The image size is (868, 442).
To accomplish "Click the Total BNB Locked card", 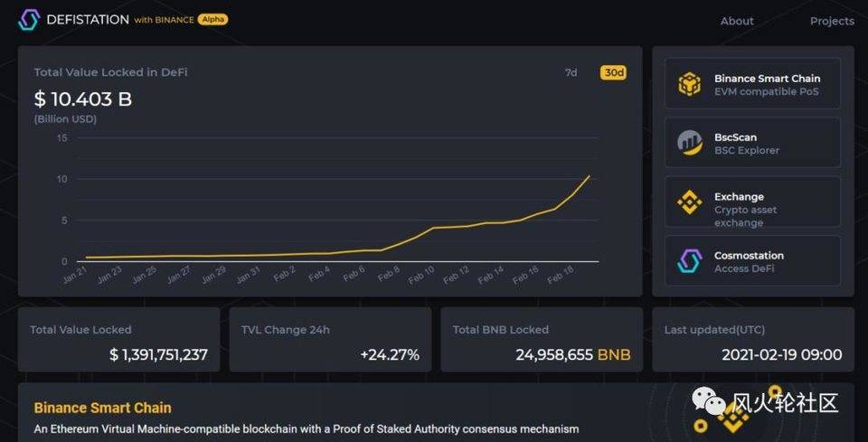I will pos(542,340).
